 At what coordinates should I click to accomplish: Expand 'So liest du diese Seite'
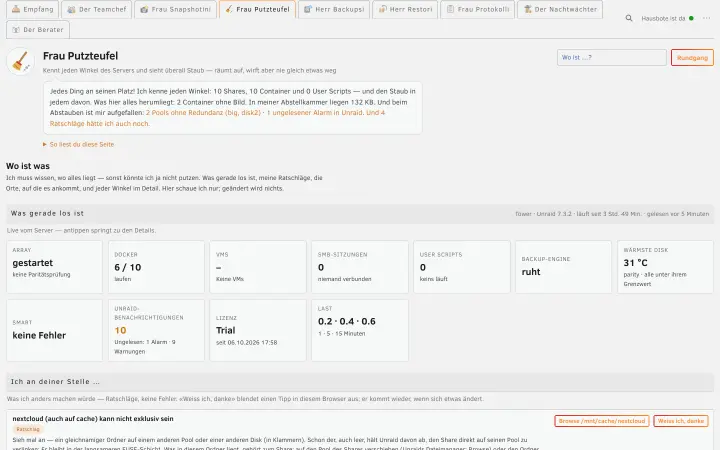[79, 144]
